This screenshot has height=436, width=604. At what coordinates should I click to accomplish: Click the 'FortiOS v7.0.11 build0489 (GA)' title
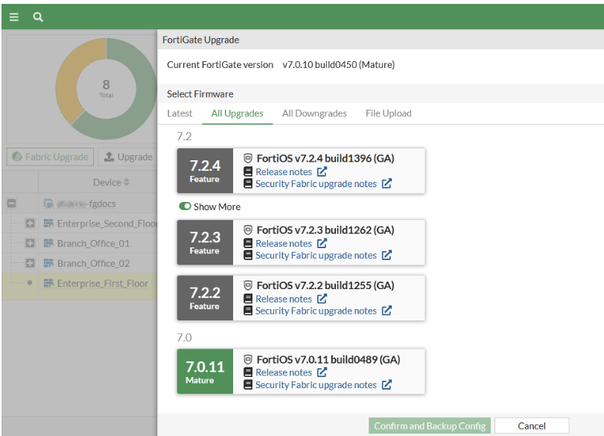point(328,359)
